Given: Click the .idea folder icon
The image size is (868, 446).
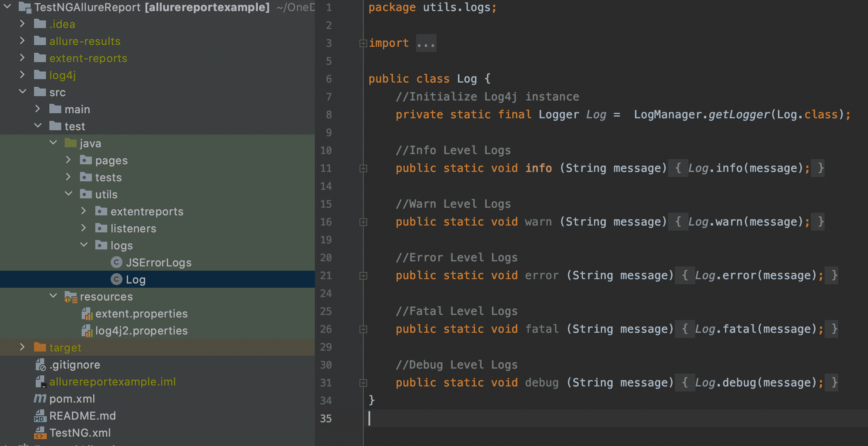Looking at the screenshot, I should pyautogui.click(x=40, y=24).
